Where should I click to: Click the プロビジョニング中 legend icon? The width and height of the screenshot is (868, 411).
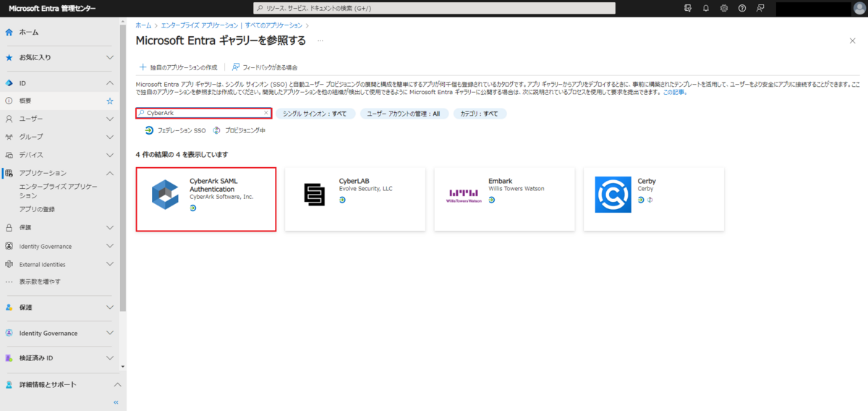click(216, 131)
